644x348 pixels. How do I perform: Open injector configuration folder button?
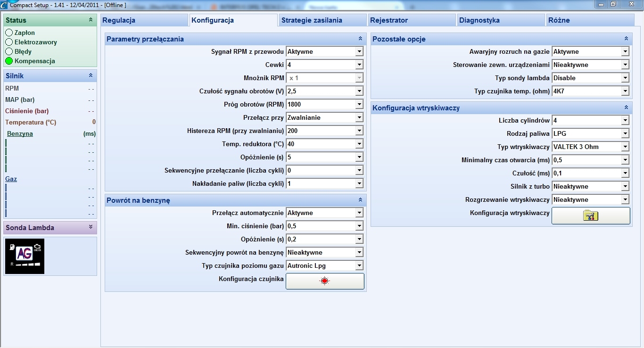[591, 215]
